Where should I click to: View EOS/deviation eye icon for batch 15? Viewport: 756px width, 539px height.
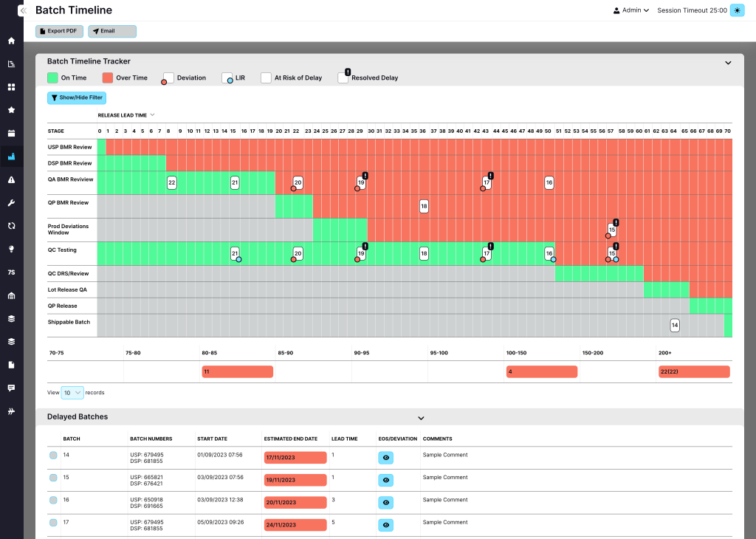point(385,480)
